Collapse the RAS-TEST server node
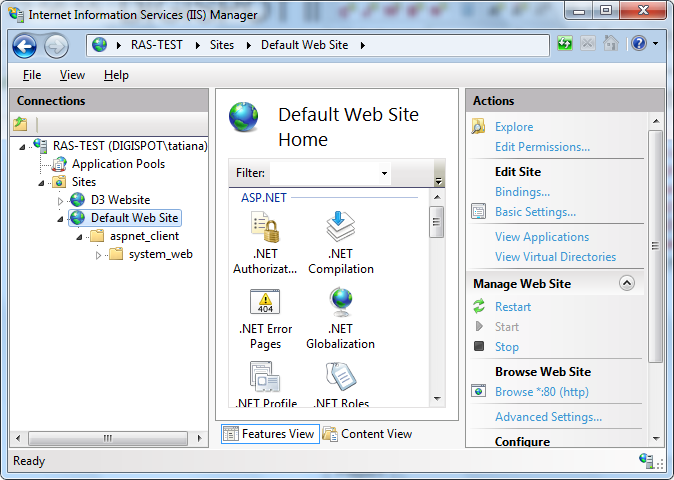Image resolution: width=674 pixels, height=480 pixels. click(22, 147)
